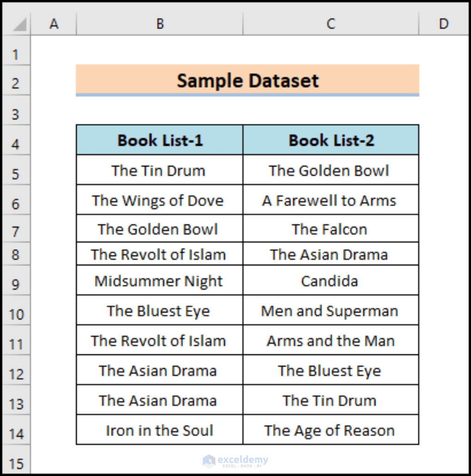Click the 'Sample Dataset' title cell

(x=247, y=80)
